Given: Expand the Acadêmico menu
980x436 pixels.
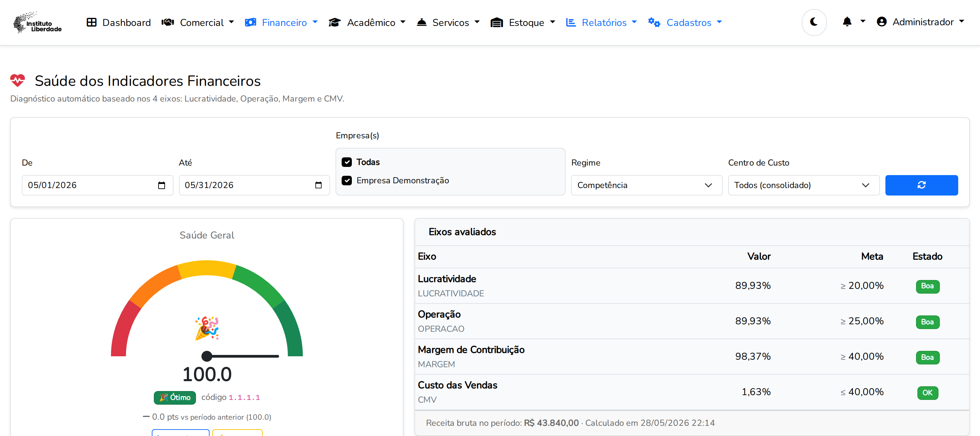Looking at the screenshot, I should point(367,22).
